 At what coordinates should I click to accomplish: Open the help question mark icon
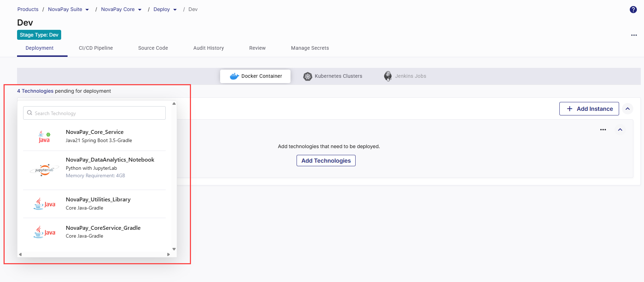(633, 10)
